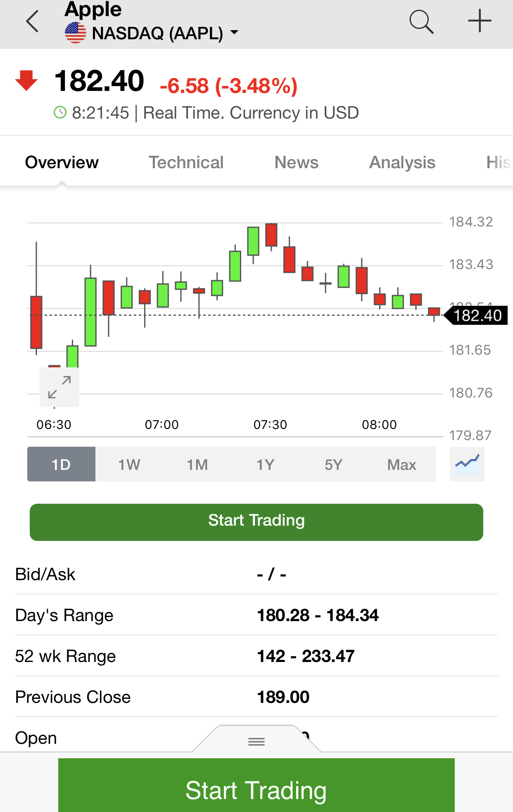Select the 1D chart range
The image size is (513, 812).
(x=61, y=464)
